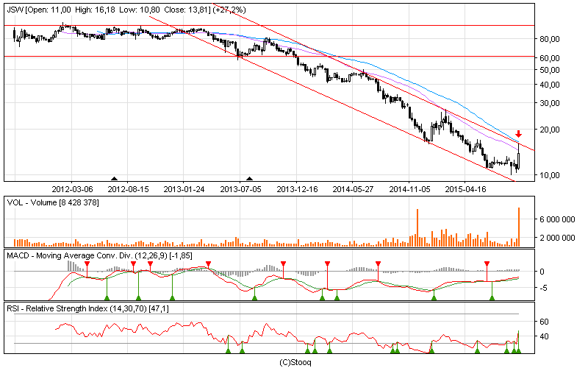Click the 2013-01-24 date label
This screenshot has height=368, width=588.
(x=184, y=189)
